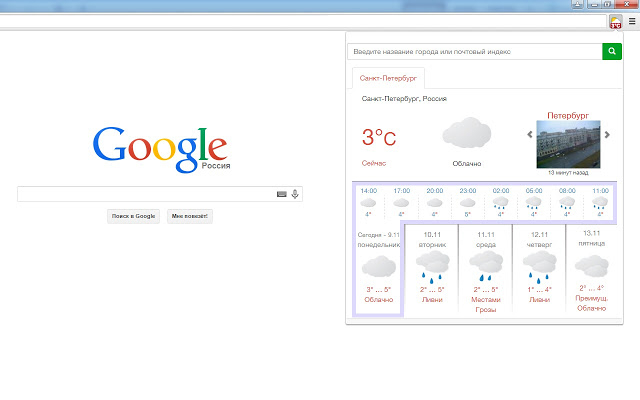The width and height of the screenshot is (640, 400).
Task: Select the 23:00 hourly forecast
Action: [x=468, y=202]
